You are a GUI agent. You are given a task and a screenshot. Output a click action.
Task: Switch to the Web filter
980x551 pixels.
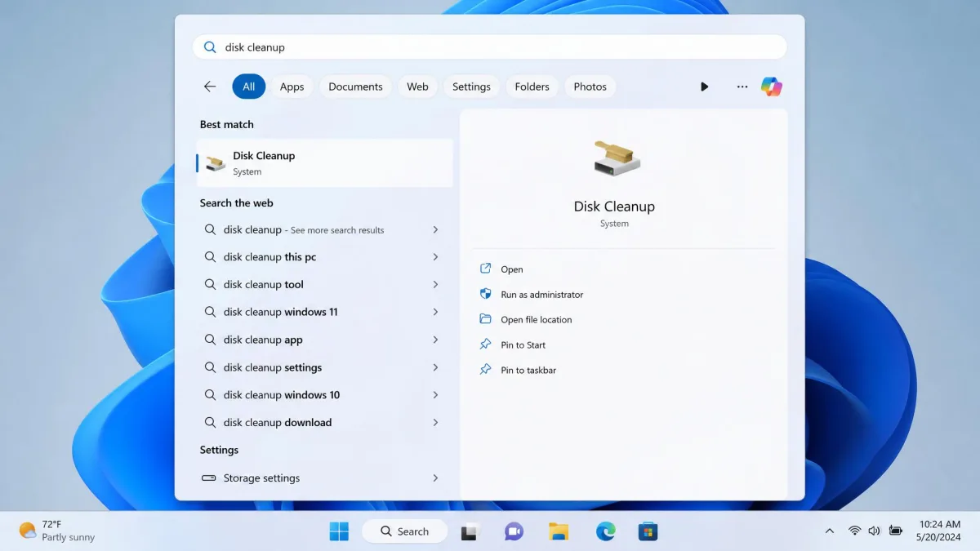click(417, 87)
